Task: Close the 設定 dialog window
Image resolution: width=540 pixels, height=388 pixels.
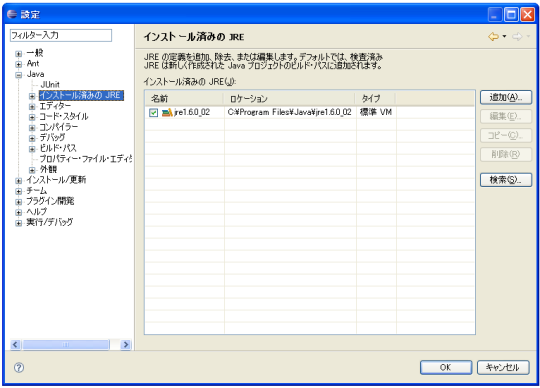Action: [527, 15]
